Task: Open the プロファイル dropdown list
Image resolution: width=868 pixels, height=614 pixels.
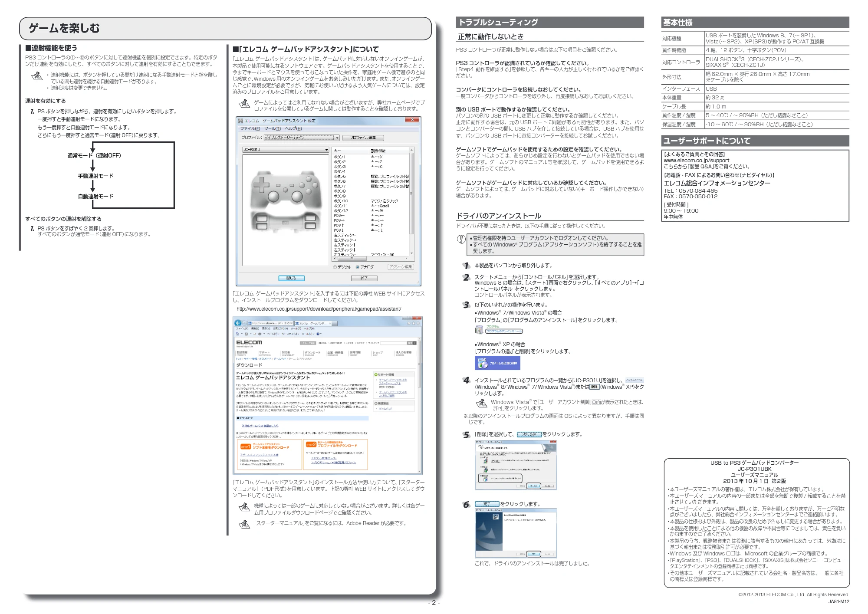Action: (302, 138)
